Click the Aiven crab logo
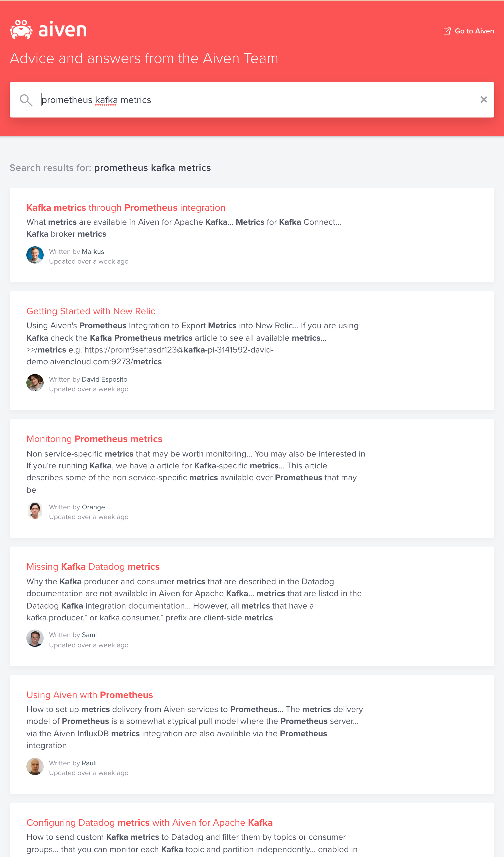Screen dimensions: 504x857 click(x=20, y=29)
